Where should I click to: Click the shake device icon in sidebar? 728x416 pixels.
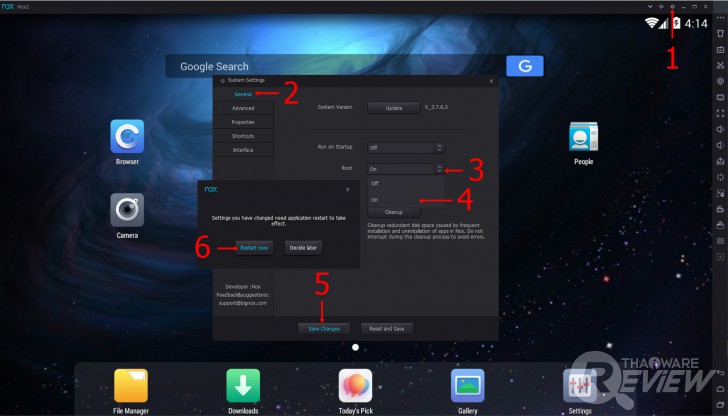coord(720,33)
